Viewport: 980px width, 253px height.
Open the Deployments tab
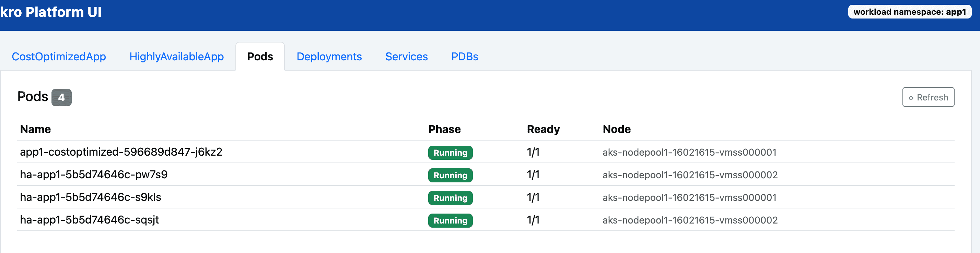(329, 57)
